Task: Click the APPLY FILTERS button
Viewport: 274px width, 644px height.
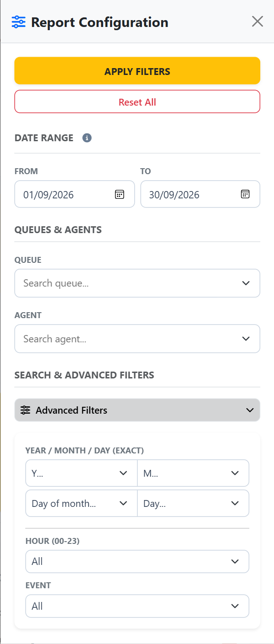Action: [137, 71]
